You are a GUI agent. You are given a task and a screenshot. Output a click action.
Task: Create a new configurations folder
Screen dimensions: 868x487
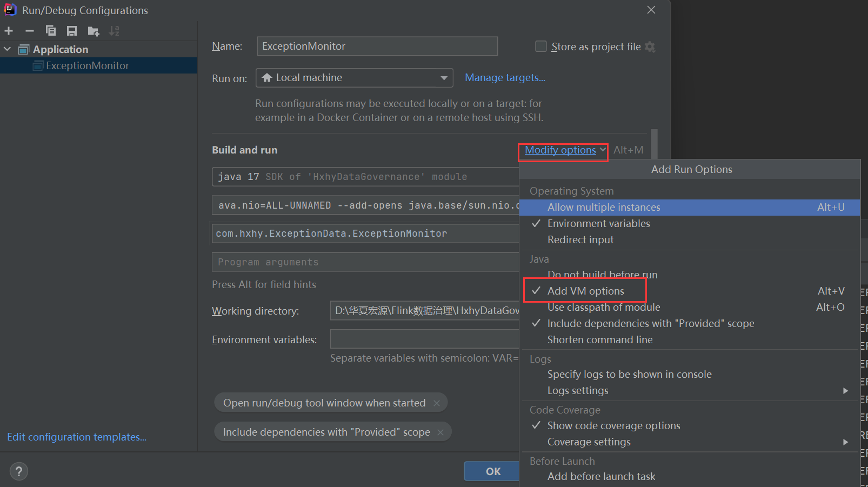click(93, 31)
